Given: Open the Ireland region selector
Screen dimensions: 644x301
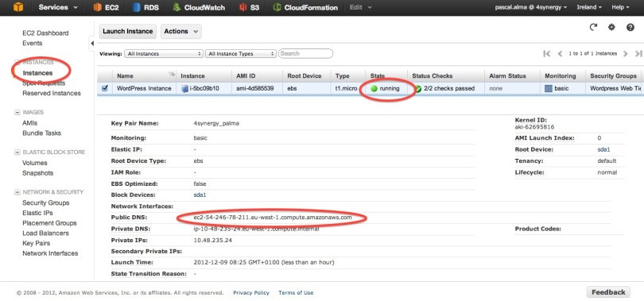Looking at the screenshot, I should click(x=589, y=7).
